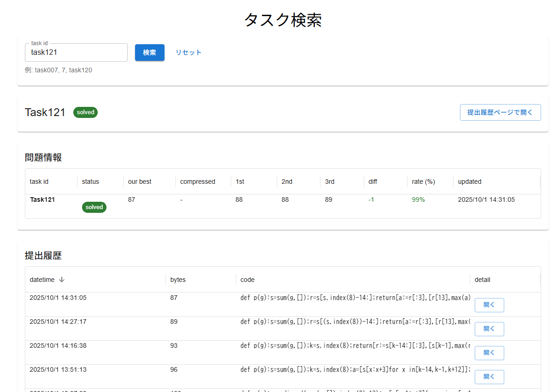This screenshot has height=392, width=560.
Task: Click the 問題情報 section heading
Action: click(x=43, y=158)
